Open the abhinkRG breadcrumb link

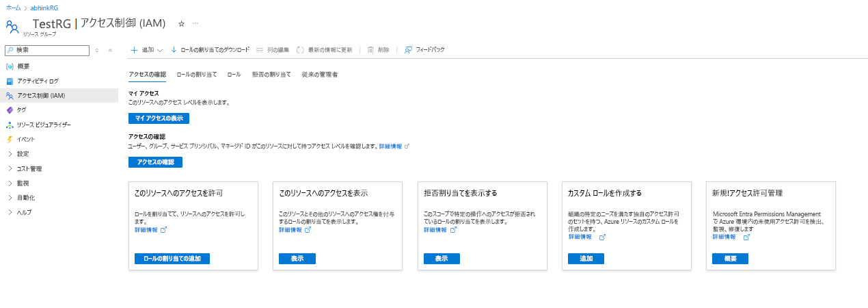click(x=43, y=7)
